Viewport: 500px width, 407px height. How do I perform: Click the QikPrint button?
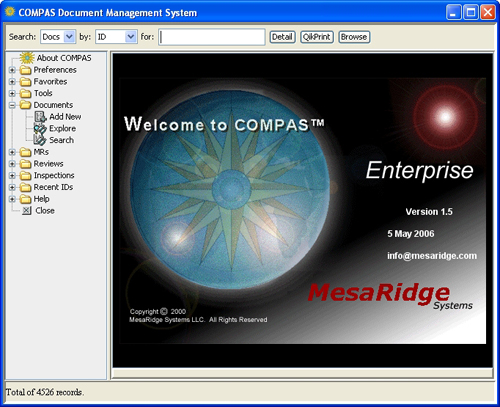(x=316, y=37)
